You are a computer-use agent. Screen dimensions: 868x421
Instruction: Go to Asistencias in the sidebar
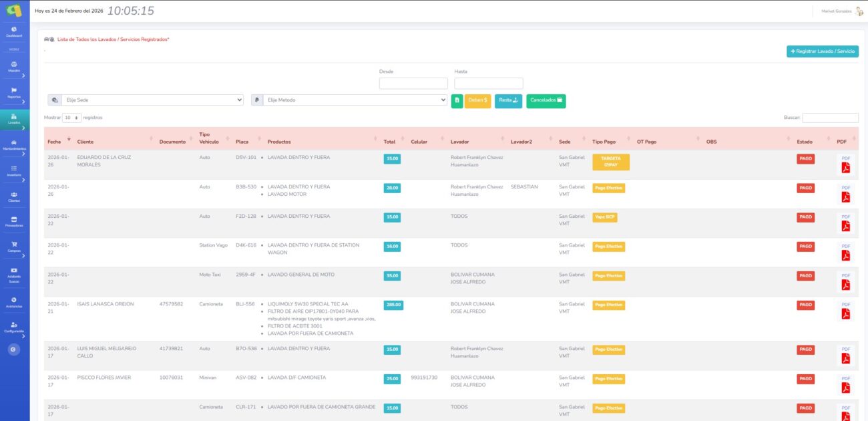14,301
